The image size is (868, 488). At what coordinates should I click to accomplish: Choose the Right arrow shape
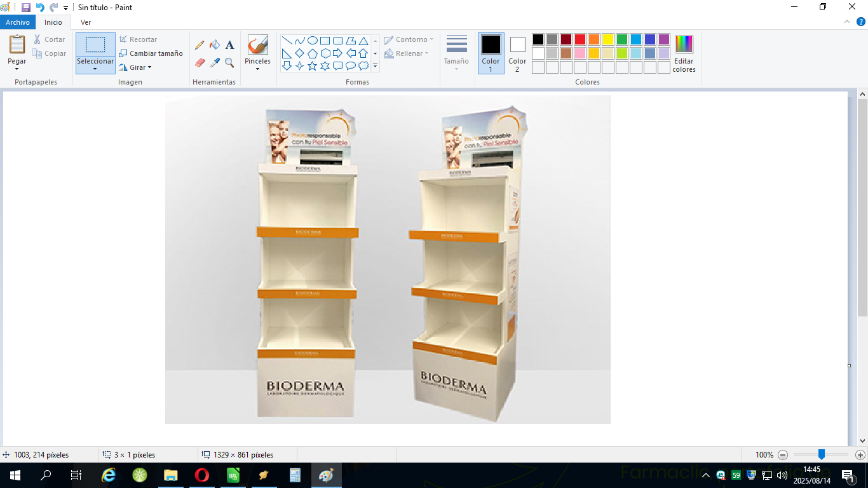tap(337, 53)
